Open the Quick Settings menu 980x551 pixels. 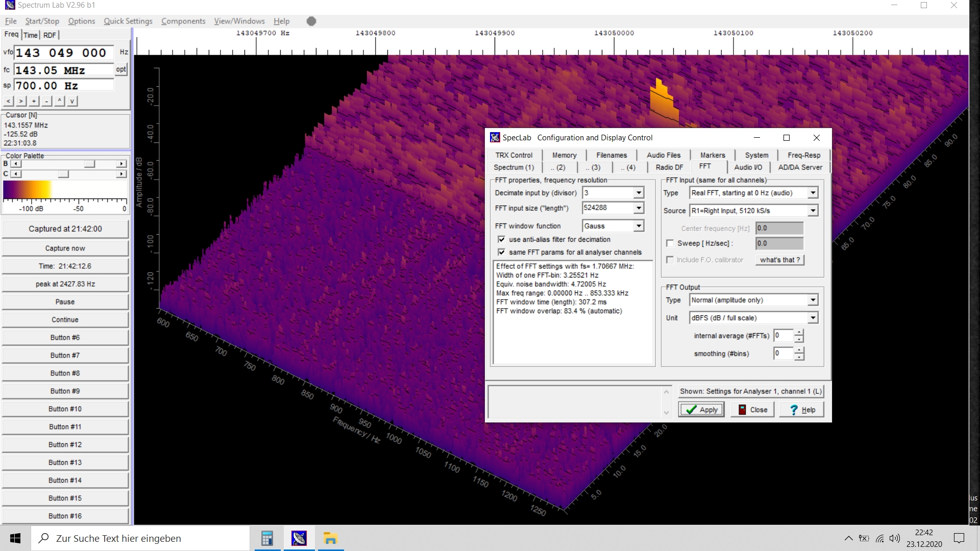click(128, 21)
